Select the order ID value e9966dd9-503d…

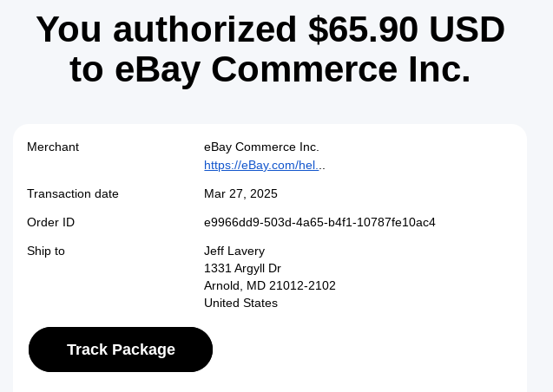(319, 222)
